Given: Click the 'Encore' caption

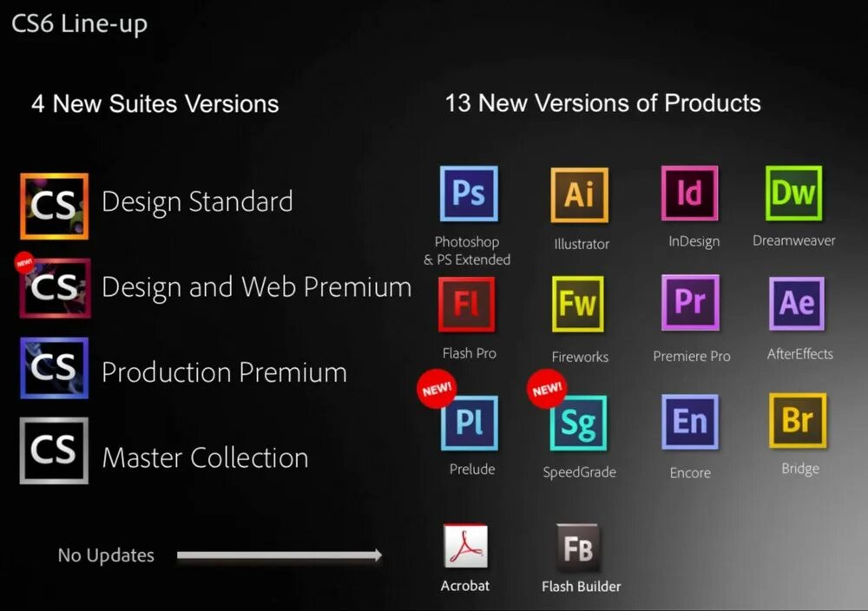Looking at the screenshot, I should 690,473.
